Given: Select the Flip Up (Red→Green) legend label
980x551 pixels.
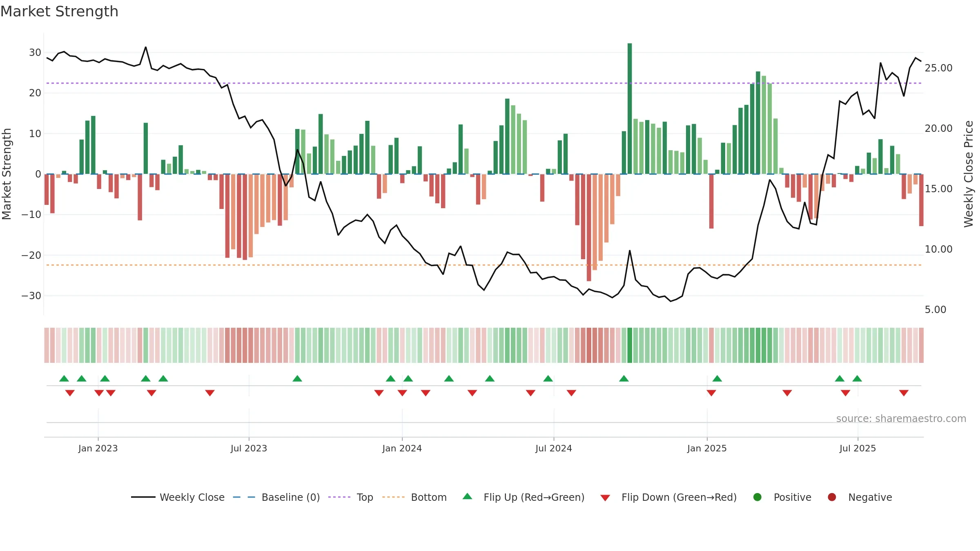Looking at the screenshot, I should tap(534, 497).
